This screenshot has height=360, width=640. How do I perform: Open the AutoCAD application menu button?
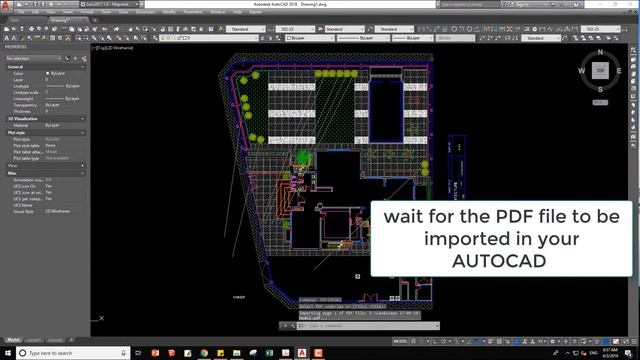point(6,6)
